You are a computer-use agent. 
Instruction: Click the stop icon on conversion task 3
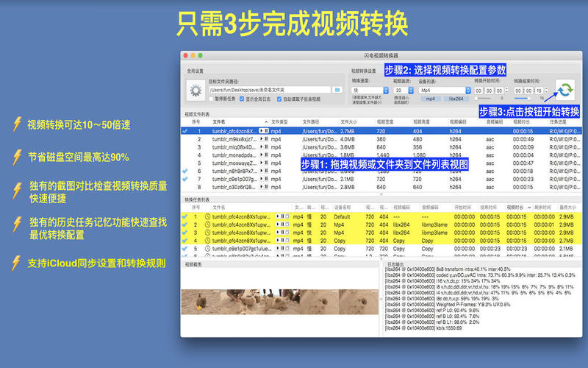click(x=287, y=233)
